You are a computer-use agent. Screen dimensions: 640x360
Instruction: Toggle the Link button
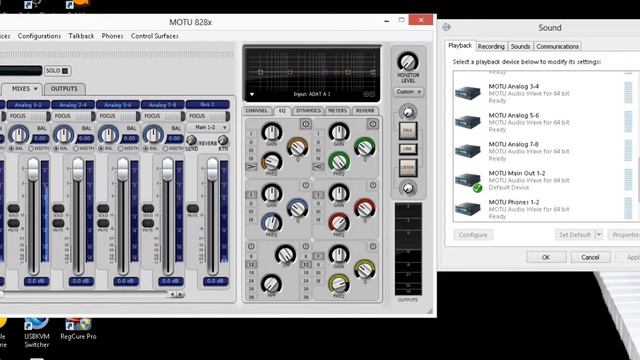point(408,149)
